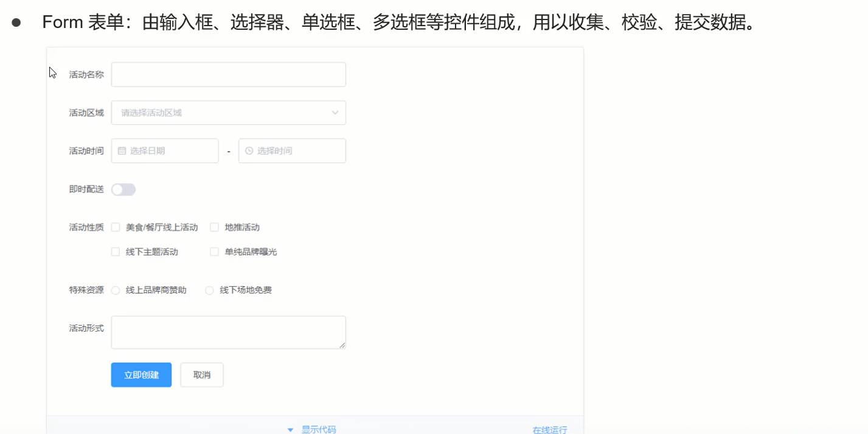Click the calendar icon in the 选择日期 field

(x=120, y=150)
